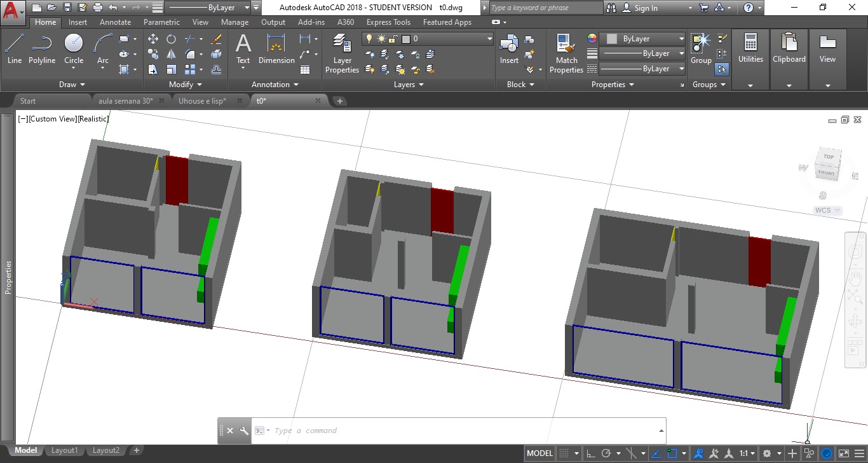This screenshot has height=463, width=868.
Task: Click the Save icon in quick access toolbar
Action: point(67,8)
